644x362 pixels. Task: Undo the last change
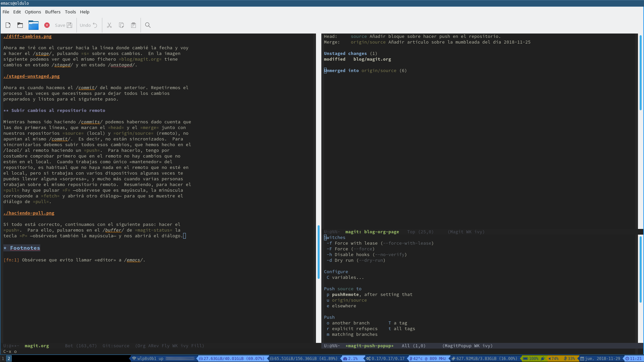[89, 25]
